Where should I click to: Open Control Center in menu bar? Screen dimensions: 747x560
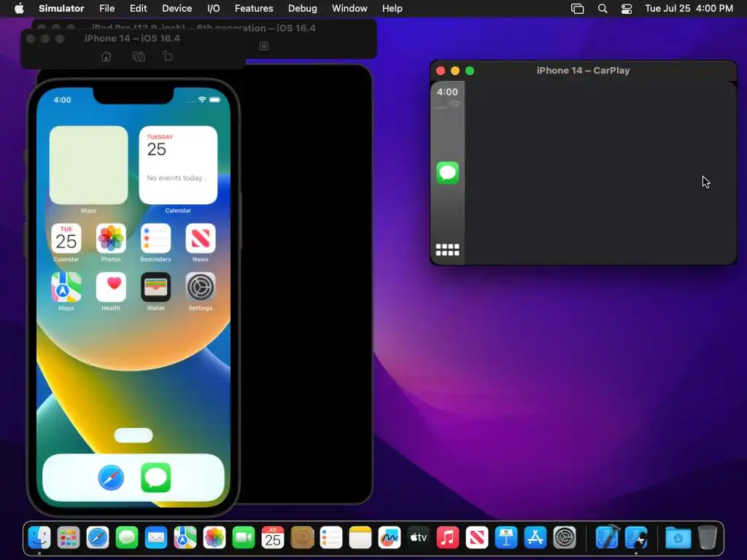pos(627,9)
